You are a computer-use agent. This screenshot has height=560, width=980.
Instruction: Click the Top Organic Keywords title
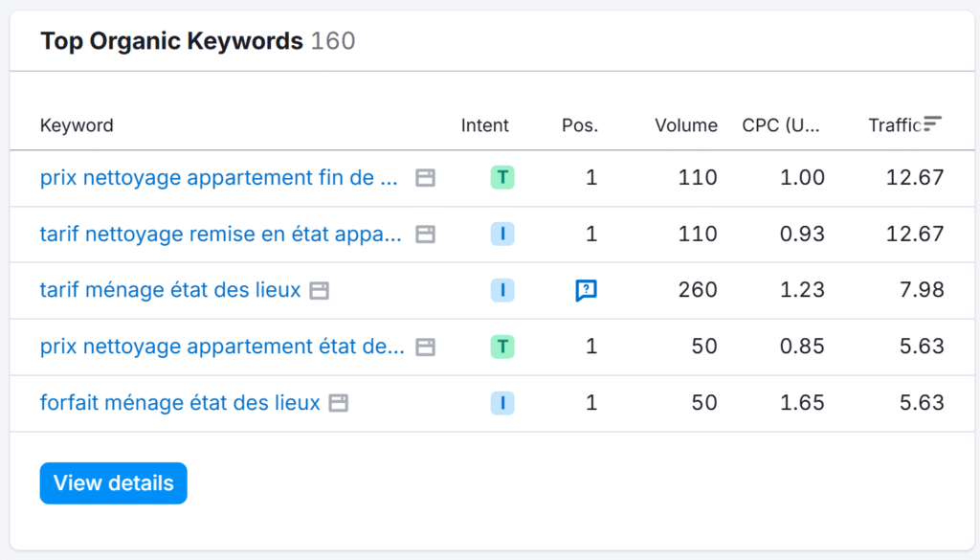tap(171, 40)
